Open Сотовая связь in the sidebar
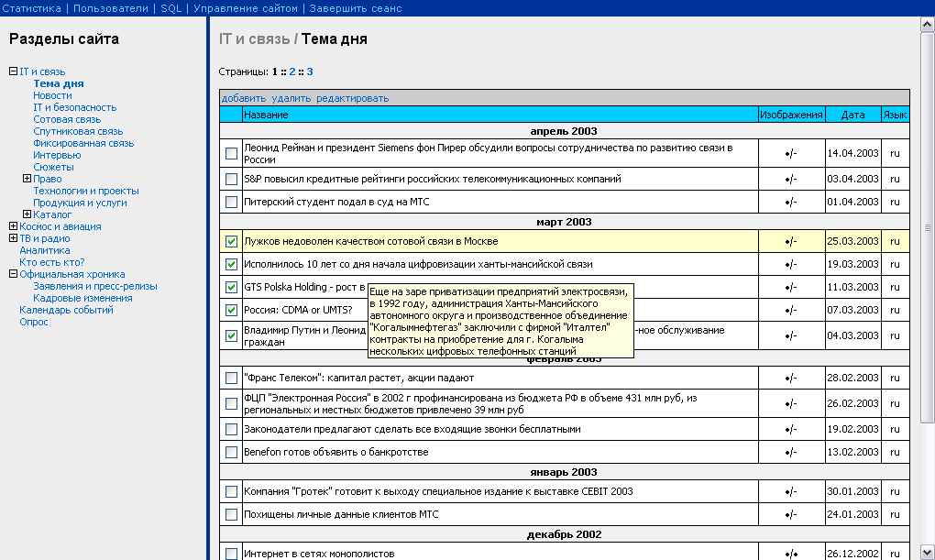 pyautogui.click(x=67, y=119)
